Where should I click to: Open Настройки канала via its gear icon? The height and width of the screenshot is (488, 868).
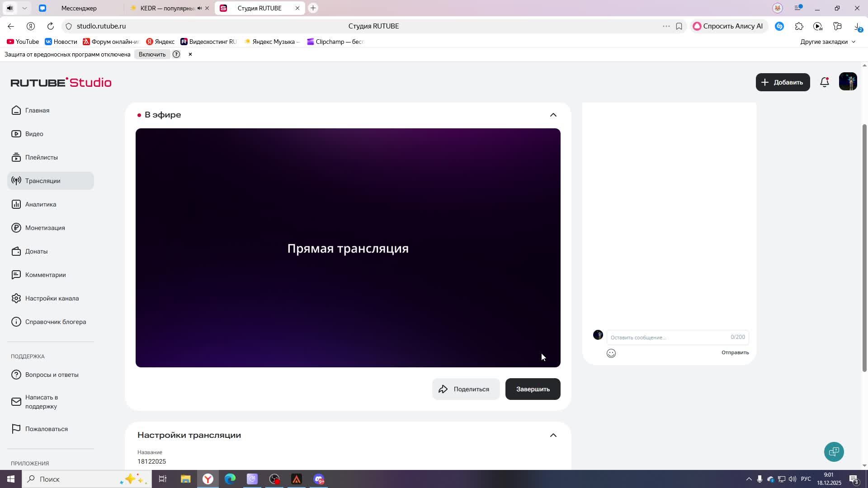[16, 298]
